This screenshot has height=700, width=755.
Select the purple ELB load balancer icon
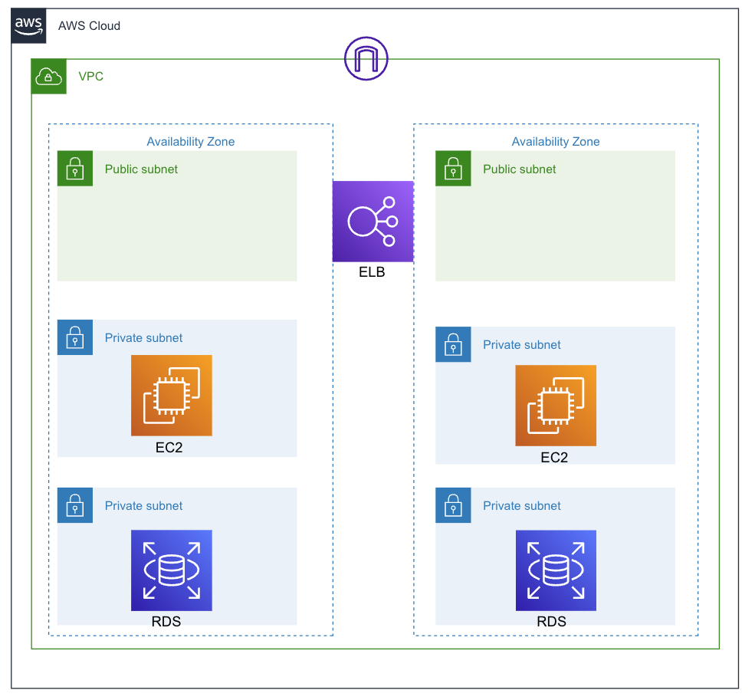click(x=373, y=222)
